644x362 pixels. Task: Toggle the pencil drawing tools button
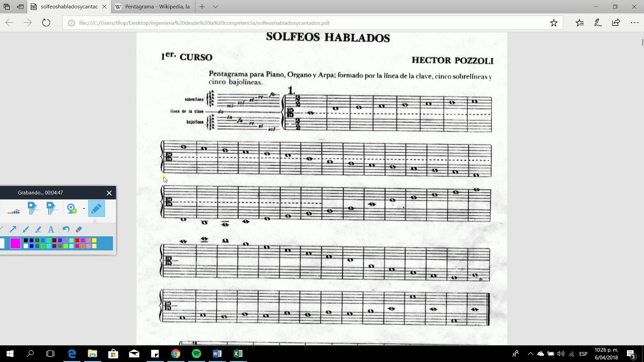(97, 208)
